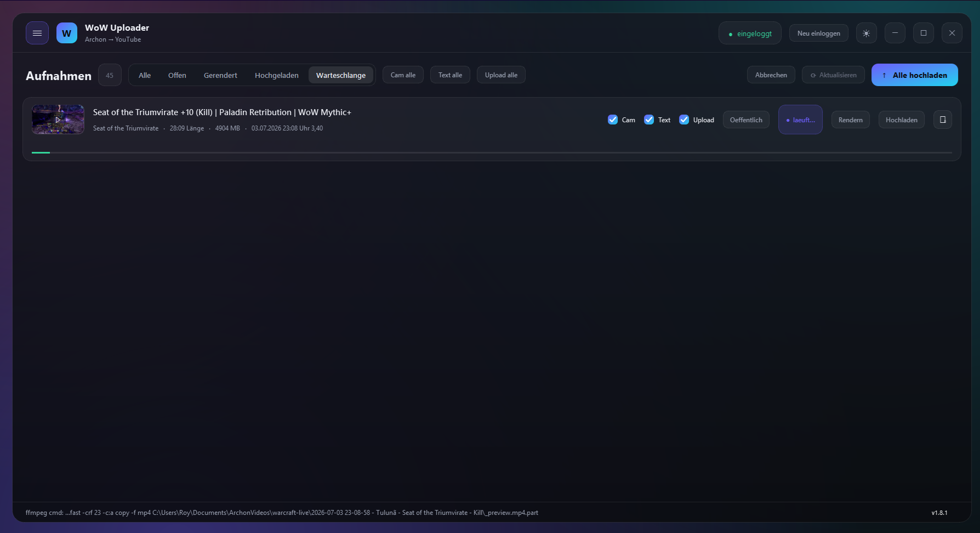Click Neu einloggen button
Viewport: 980px width, 533px height.
pos(819,33)
